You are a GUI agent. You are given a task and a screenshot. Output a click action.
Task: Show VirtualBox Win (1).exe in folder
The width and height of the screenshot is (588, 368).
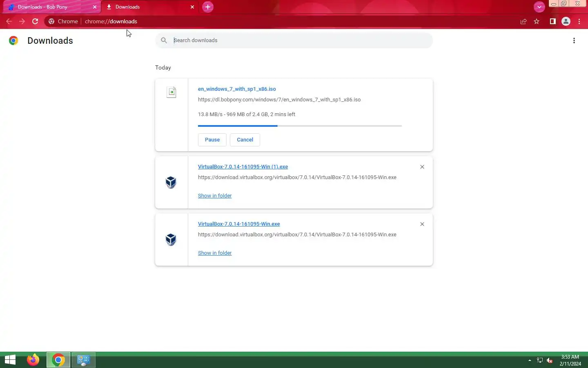(x=215, y=195)
